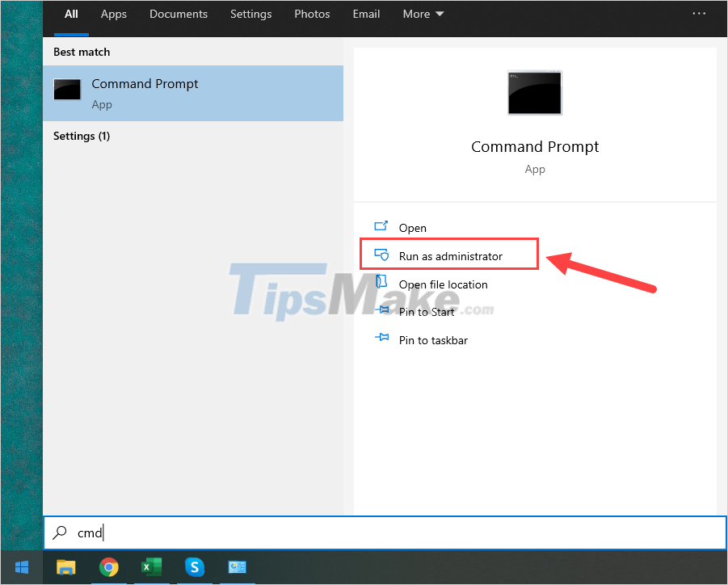The height and width of the screenshot is (585, 728).
Task: Click the Open arrow icon
Action: pos(382,227)
